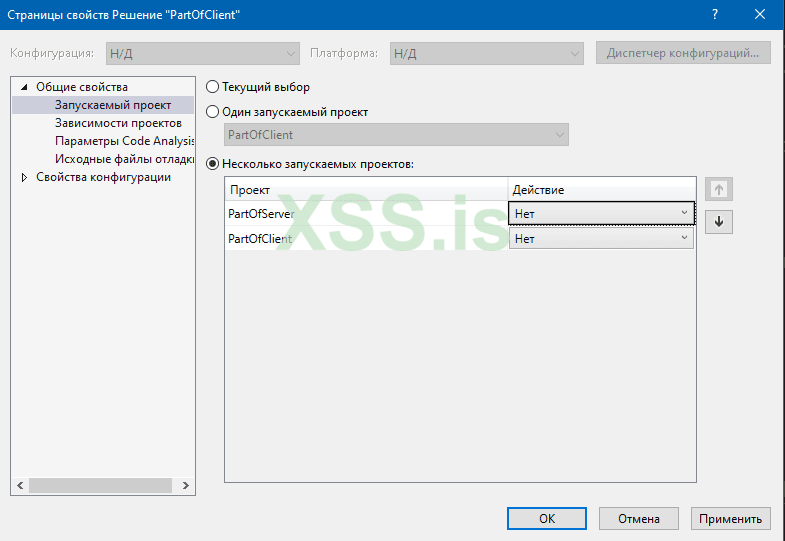Click the "Применить" button
This screenshot has width=785, height=541.
pyautogui.click(x=730, y=518)
